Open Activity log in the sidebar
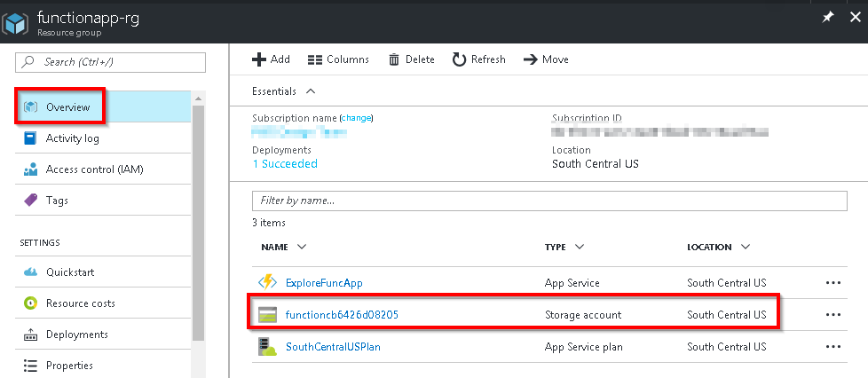 point(73,138)
